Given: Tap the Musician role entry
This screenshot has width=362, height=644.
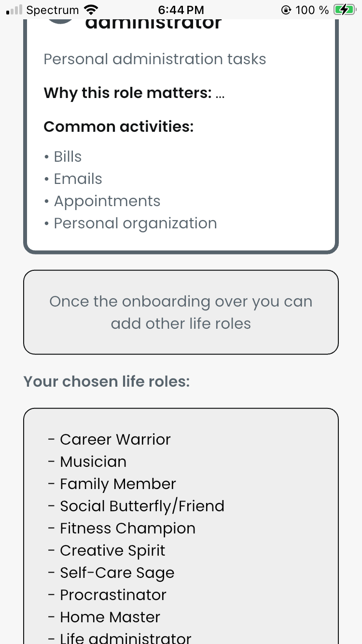Looking at the screenshot, I should click(93, 462).
